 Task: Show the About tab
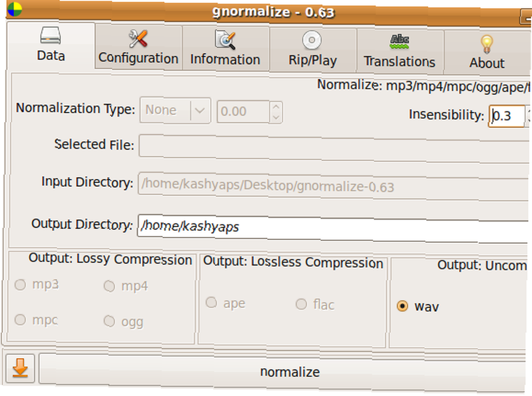pos(487,53)
